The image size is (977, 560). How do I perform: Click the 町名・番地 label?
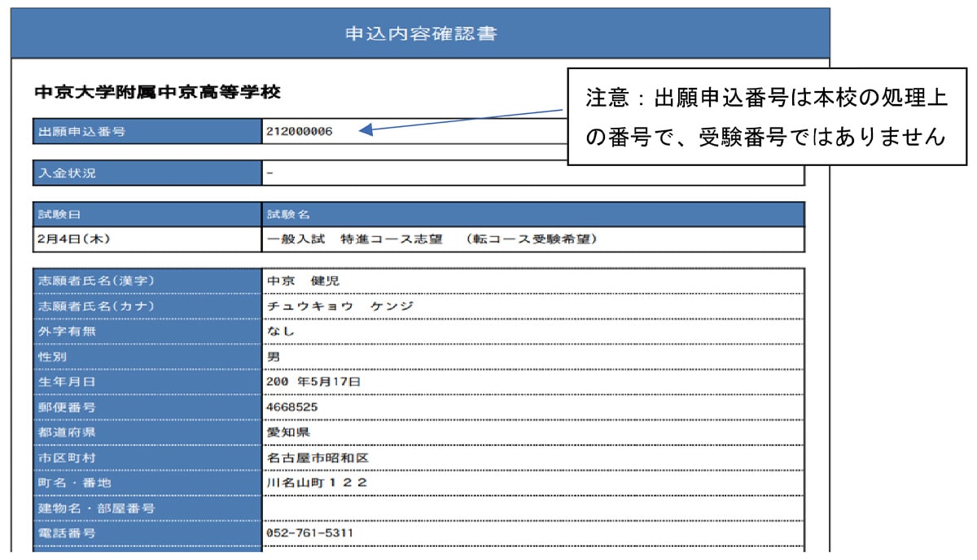[74, 483]
